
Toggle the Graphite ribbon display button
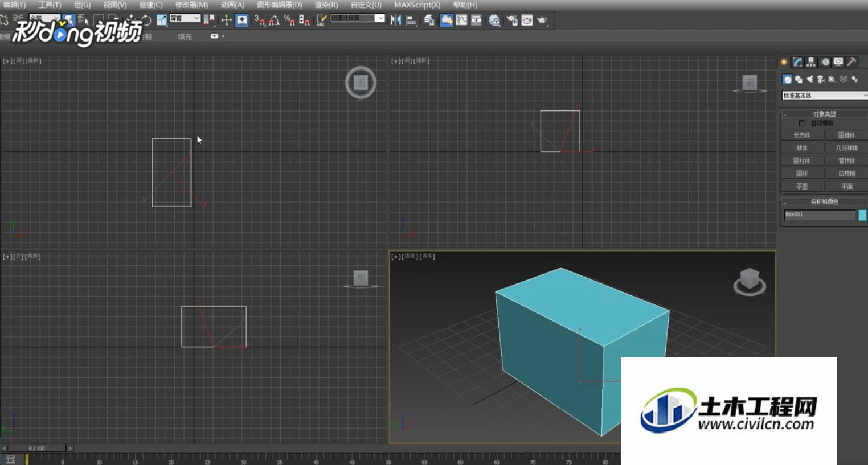[447, 20]
